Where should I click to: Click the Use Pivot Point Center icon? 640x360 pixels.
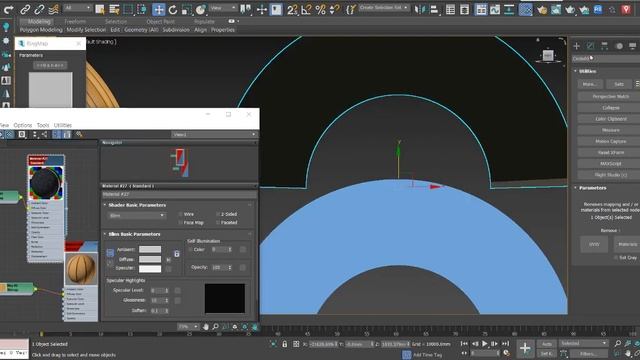pyautogui.click(x=246, y=9)
